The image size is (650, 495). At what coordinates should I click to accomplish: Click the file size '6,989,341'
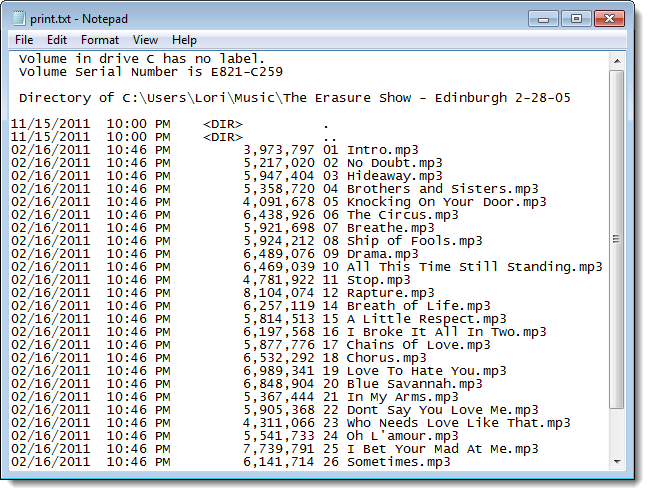[x=279, y=371]
